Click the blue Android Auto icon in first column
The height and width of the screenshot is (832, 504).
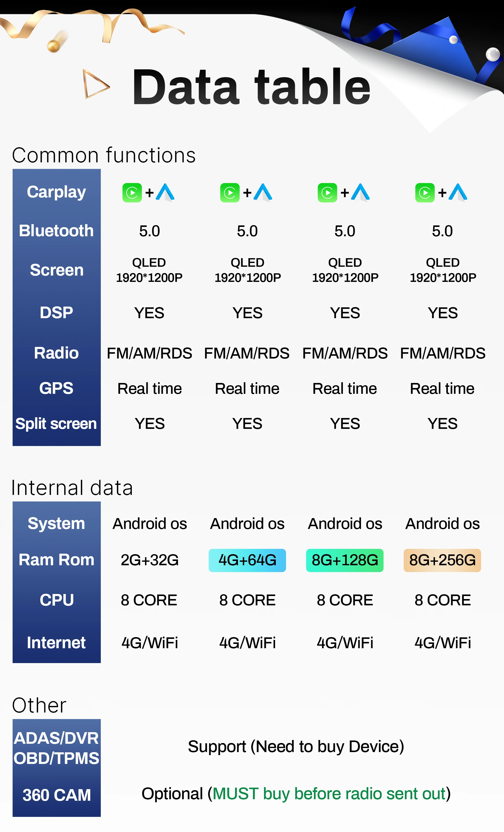coord(165,192)
